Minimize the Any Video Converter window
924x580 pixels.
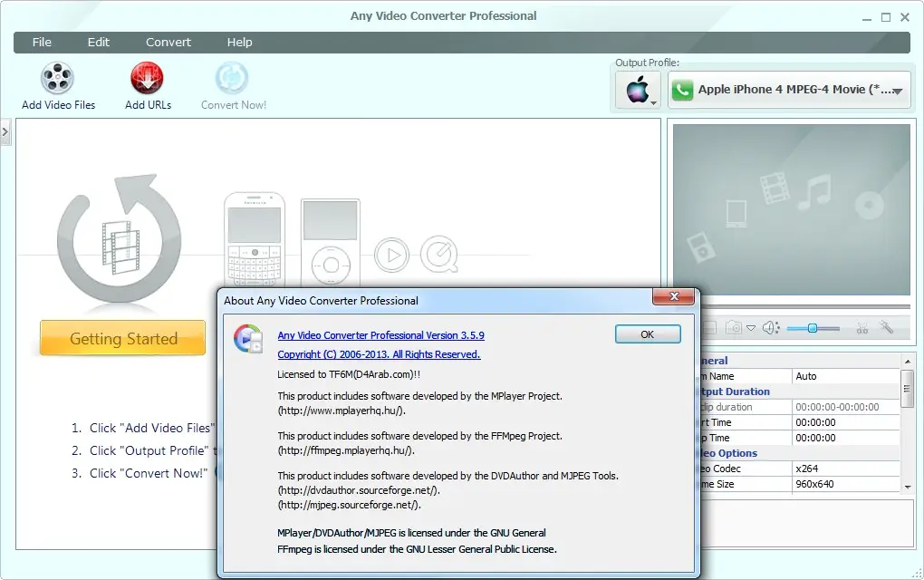pyautogui.click(x=866, y=18)
